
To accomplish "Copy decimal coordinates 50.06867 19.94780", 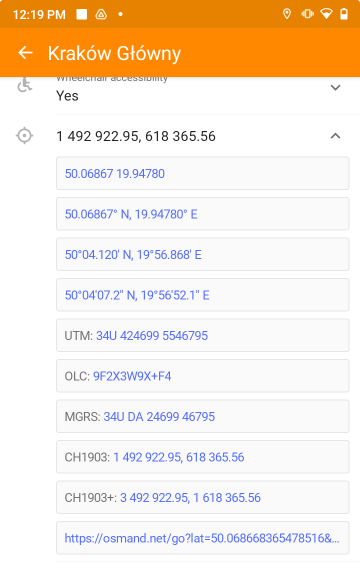I will tap(203, 173).
